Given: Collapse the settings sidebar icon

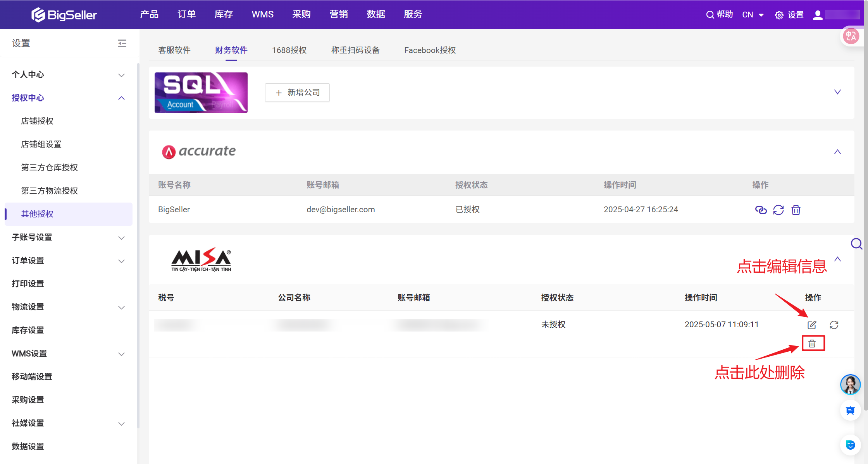Looking at the screenshot, I should pos(122,43).
